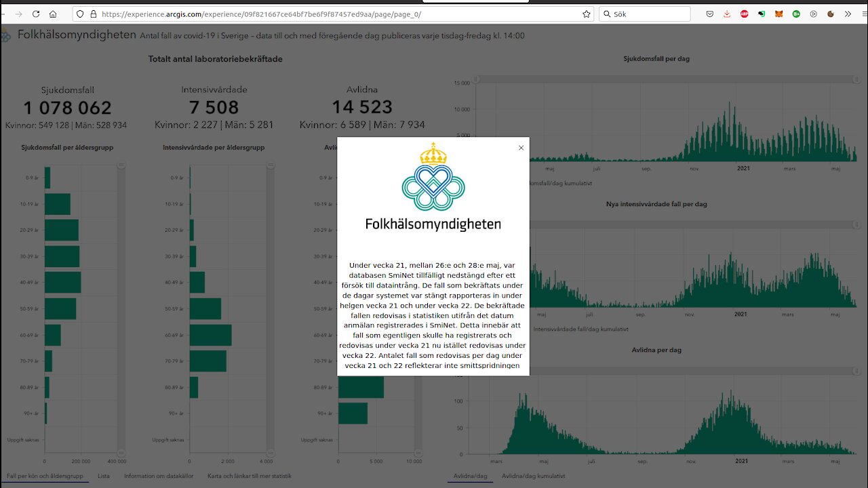Screen dimensions: 868x488
Task: Click the cookie extension icon
Action: 831,14
